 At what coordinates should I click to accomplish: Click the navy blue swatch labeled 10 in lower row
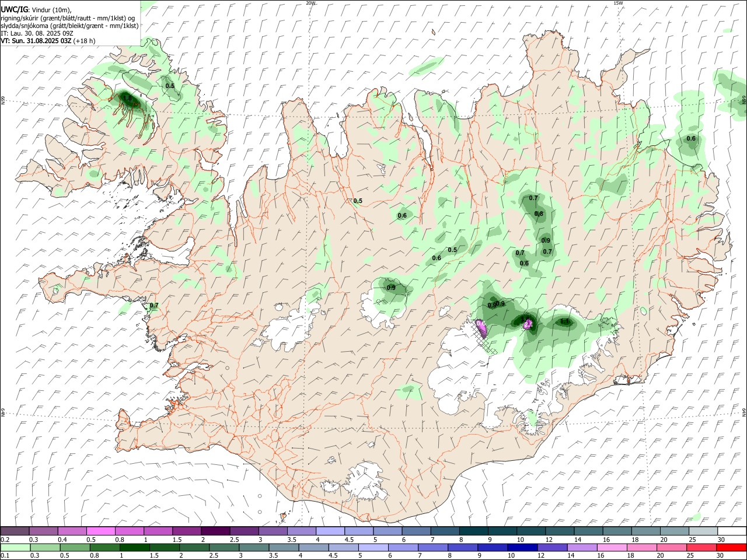point(522,547)
